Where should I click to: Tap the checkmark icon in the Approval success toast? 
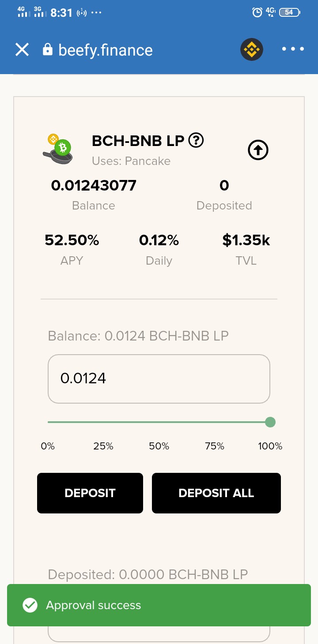[30, 605]
